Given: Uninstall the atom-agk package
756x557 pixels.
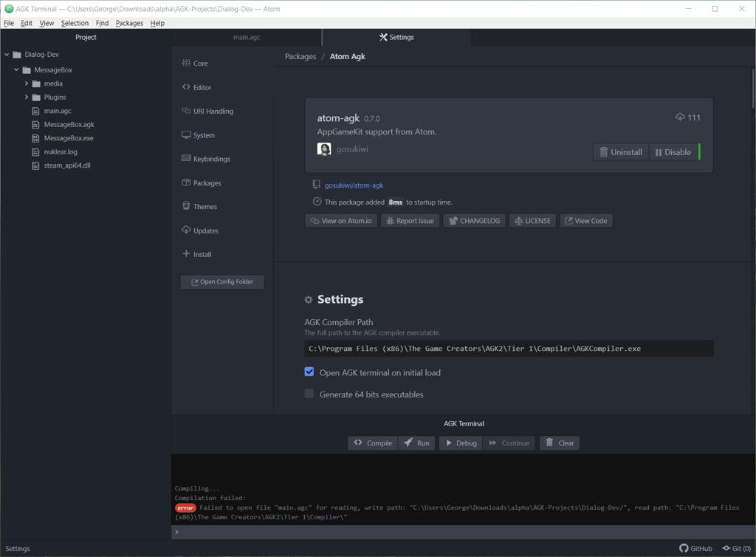Looking at the screenshot, I should (x=621, y=152).
